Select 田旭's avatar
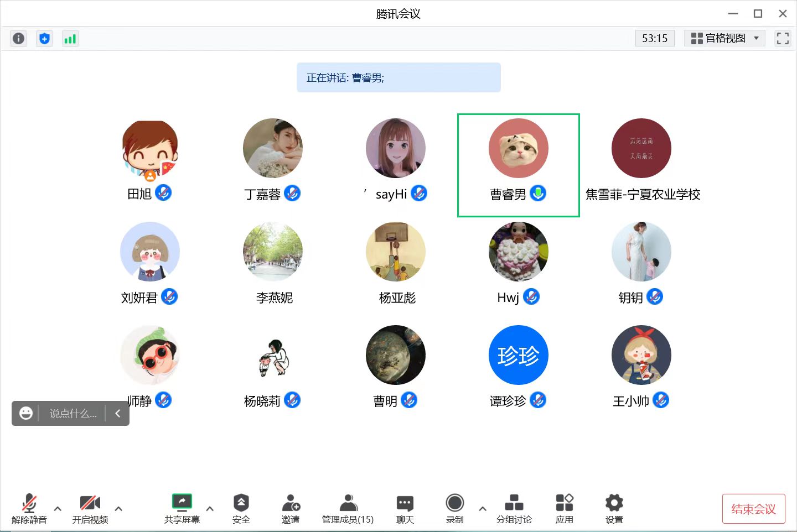This screenshot has height=532, width=797. [150, 148]
